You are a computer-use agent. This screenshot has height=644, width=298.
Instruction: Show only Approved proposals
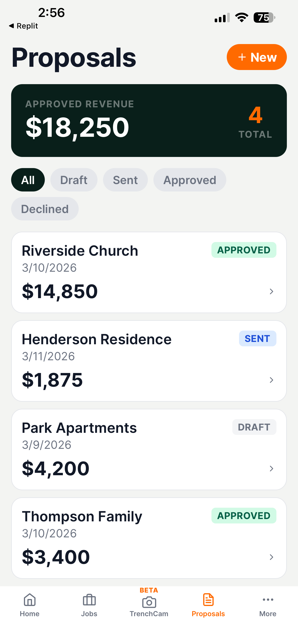(190, 180)
